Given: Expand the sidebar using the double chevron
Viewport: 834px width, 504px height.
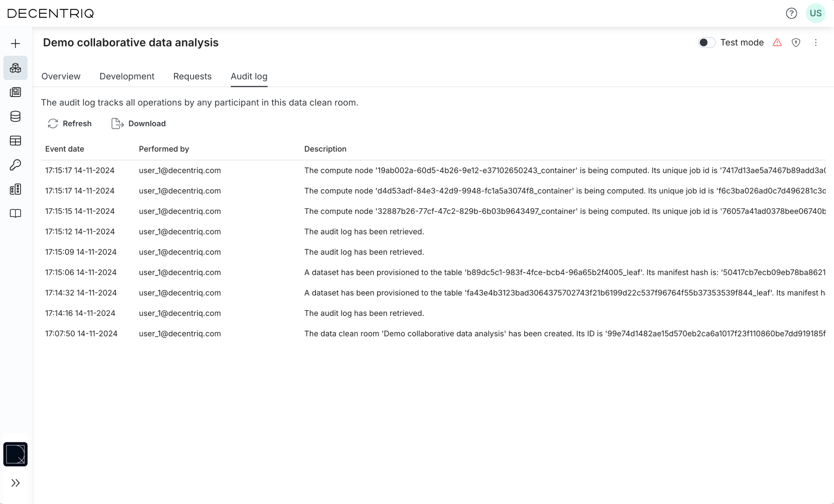Looking at the screenshot, I should [15, 482].
